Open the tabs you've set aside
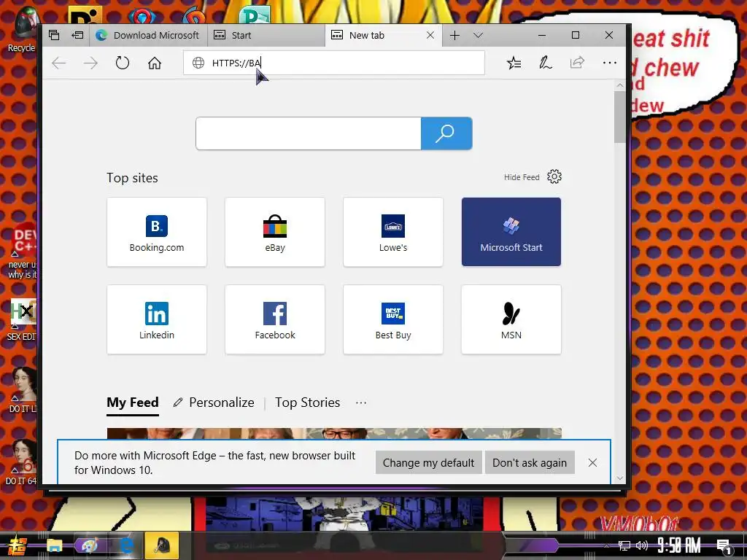The width and height of the screenshot is (747, 560). pyautogui.click(x=54, y=35)
